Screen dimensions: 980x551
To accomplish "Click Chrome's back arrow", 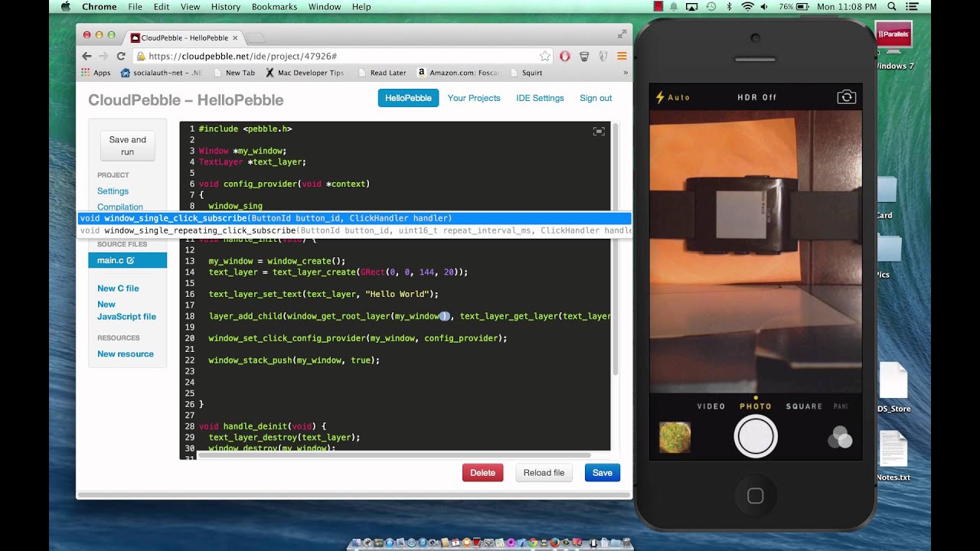I will coord(87,56).
